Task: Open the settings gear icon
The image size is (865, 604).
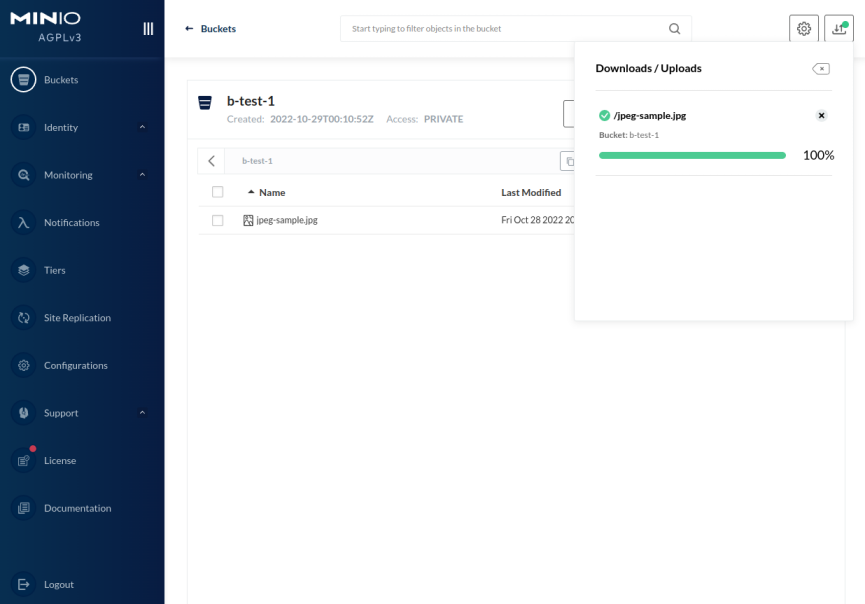Action: pyautogui.click(x=803, y=29)
